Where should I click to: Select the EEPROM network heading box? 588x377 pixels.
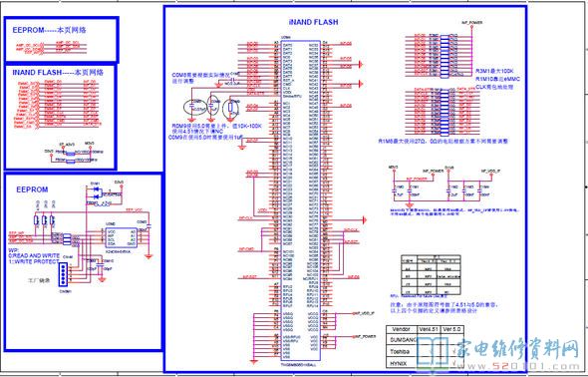coord(61,39)
